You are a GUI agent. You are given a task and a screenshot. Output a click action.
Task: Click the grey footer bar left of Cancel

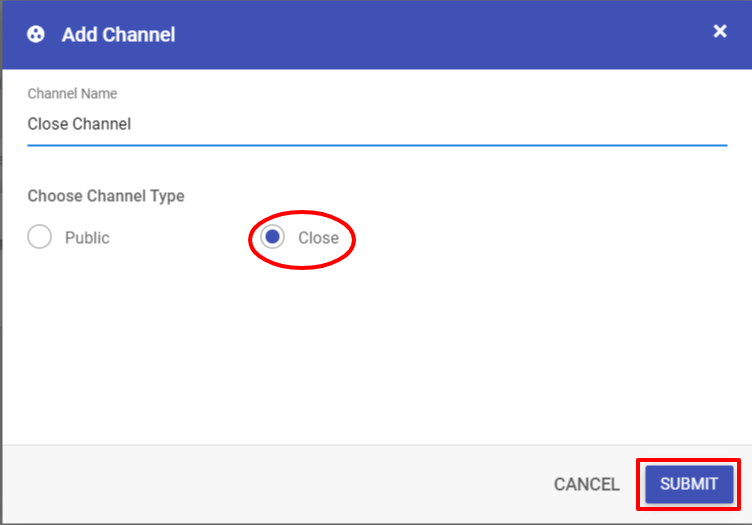coord(273,484)
